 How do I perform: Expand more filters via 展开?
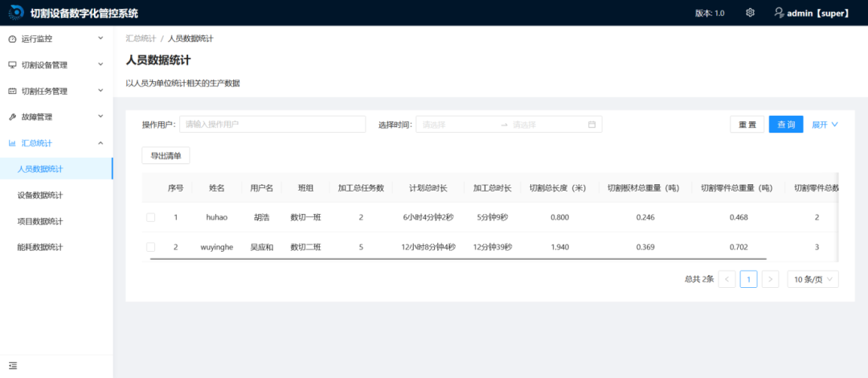click(825, 125)
